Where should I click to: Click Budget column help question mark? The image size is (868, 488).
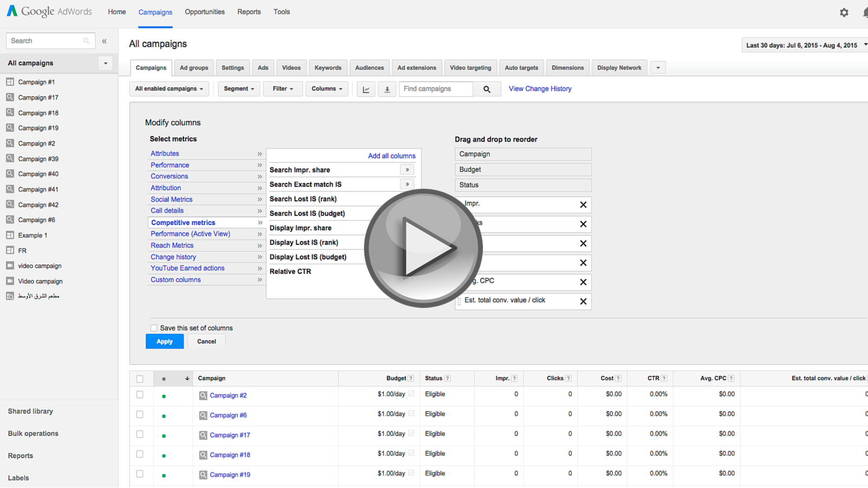coord(411,378)
